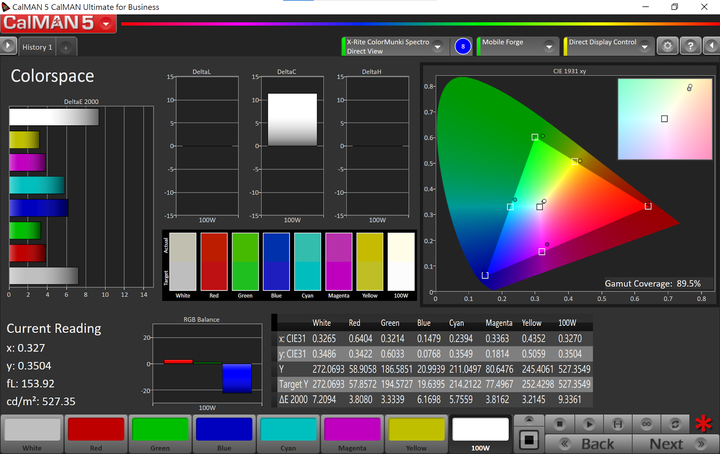Click the Cyan actual/target comparison swatch
Screen dimensions: 720x454
[307, 262]
